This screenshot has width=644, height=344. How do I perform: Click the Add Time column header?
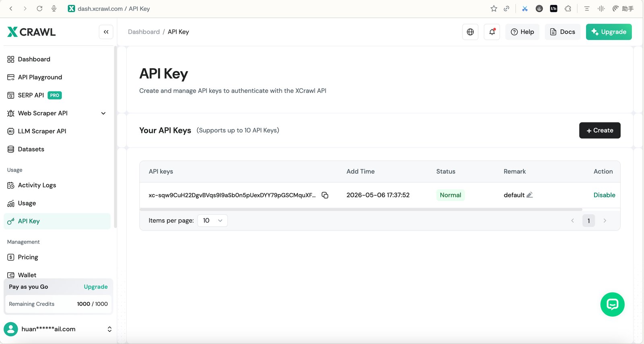pos(360,172)
